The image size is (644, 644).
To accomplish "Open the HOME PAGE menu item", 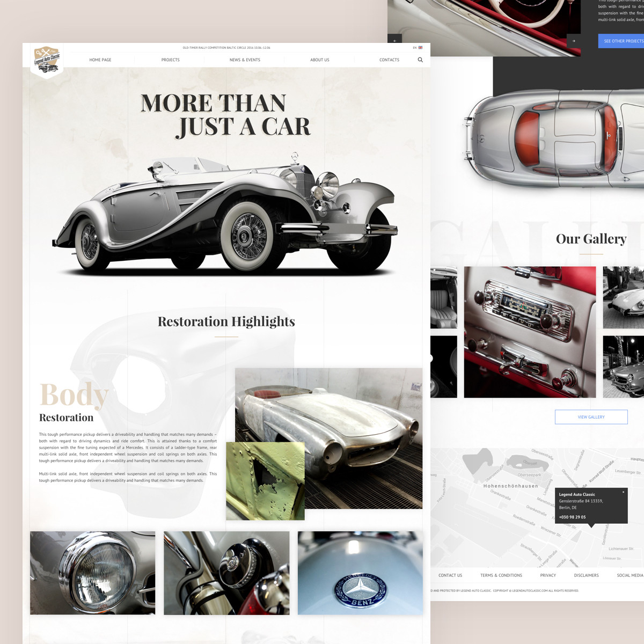I will pyautogui.click(x=100, y=60).
